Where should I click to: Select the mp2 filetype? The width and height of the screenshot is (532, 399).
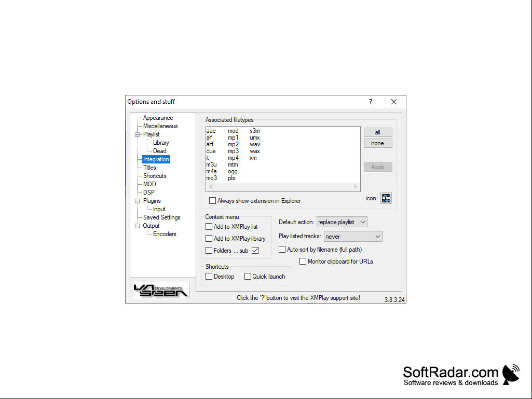coord(234,144)
